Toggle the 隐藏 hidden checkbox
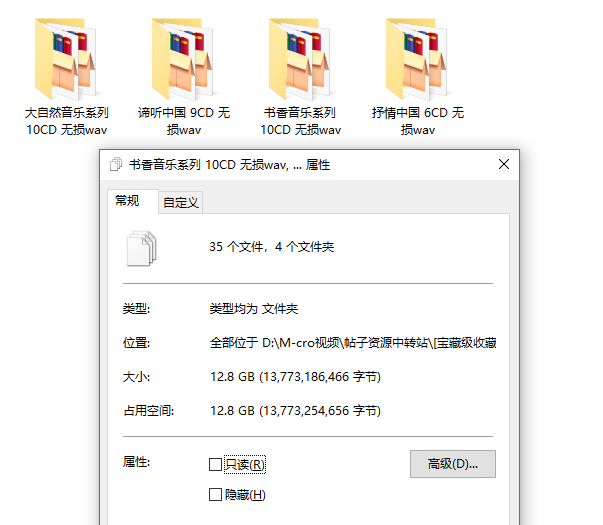The width and height of the screenshot is (603, 525). (215, 494)
